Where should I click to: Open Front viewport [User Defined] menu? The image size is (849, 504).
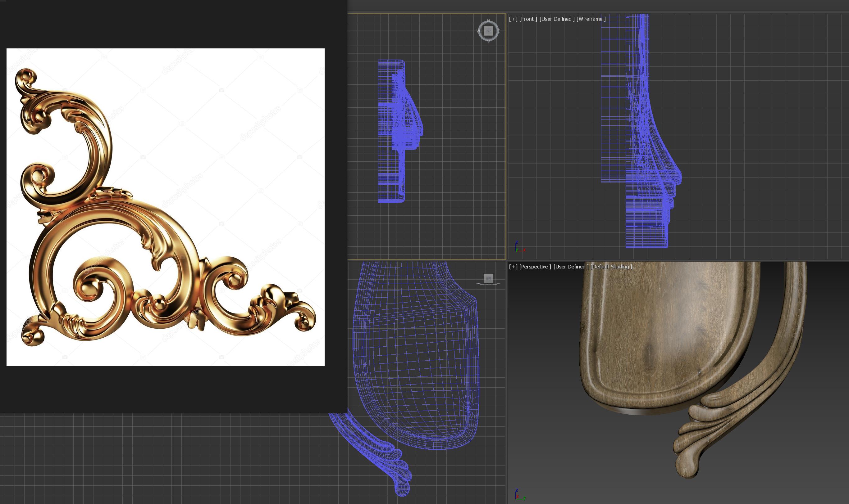pyautogui.click(x=557, y=19)
